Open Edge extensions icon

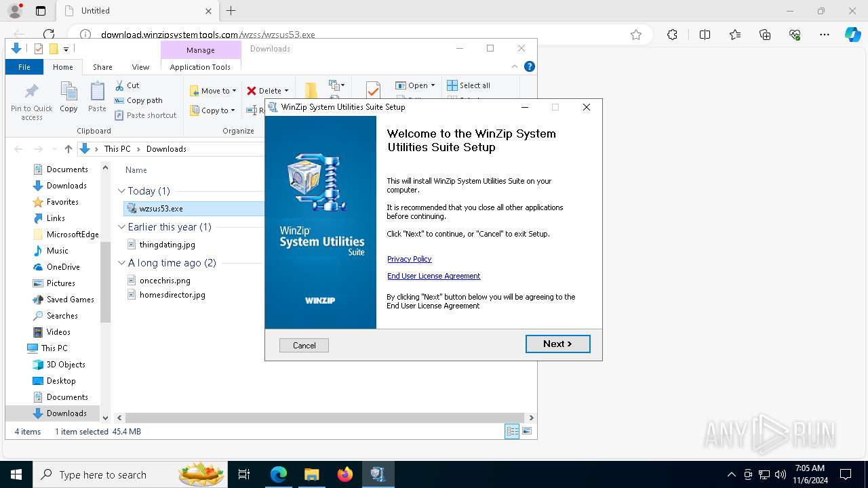tap(672, 35)
